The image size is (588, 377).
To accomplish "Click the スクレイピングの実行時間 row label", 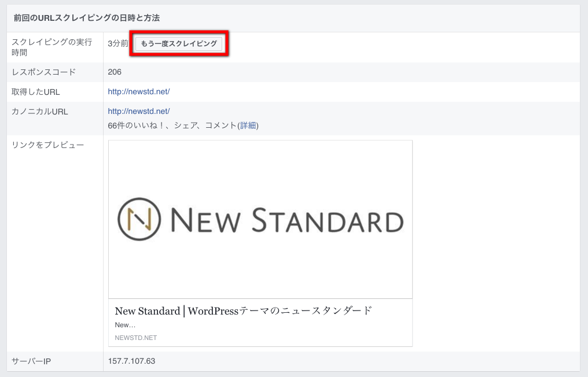I will pos(52,47).
